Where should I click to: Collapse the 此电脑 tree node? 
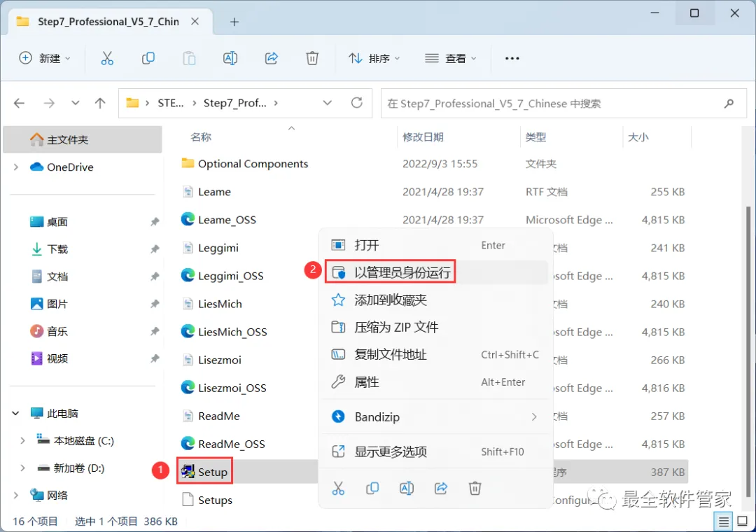pos(16,413)
